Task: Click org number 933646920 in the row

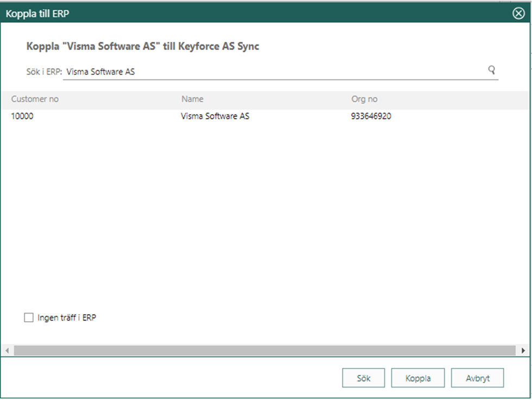Action: pos(371,116)
